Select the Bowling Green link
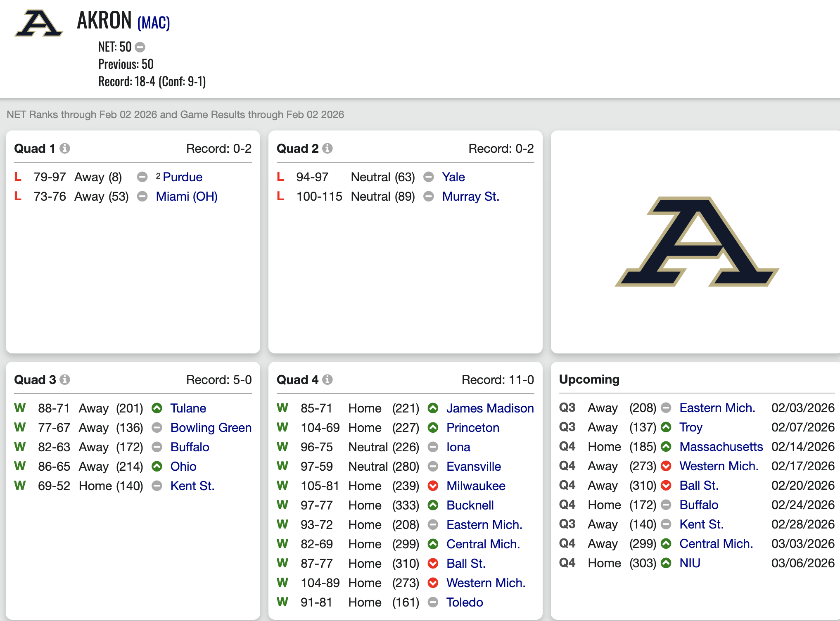Image resolution: width=840 pixels, height=621 pixels. (211, 428)
